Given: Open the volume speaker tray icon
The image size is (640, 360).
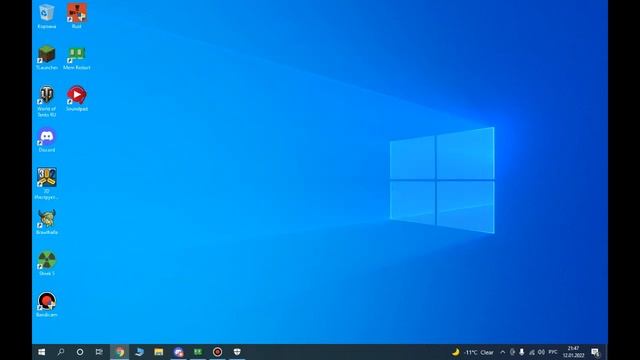Looking at the screenshot, I should point(541,352).
